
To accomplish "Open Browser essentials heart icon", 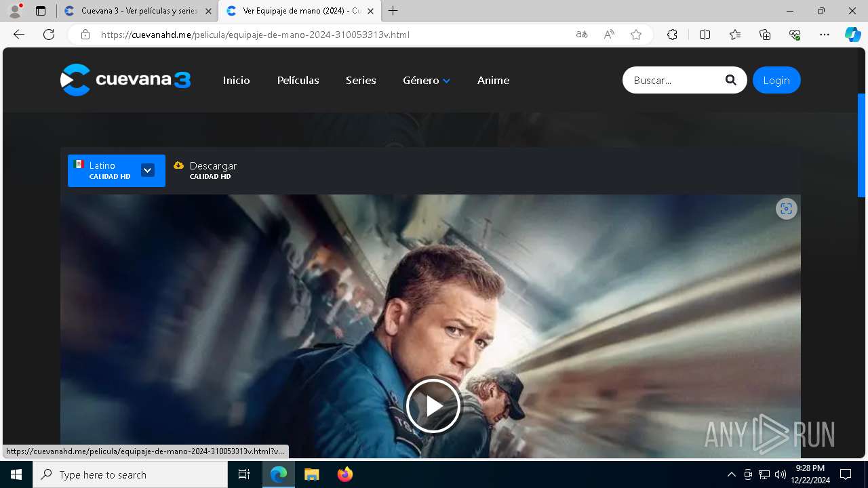I will (x=795, y=35).
